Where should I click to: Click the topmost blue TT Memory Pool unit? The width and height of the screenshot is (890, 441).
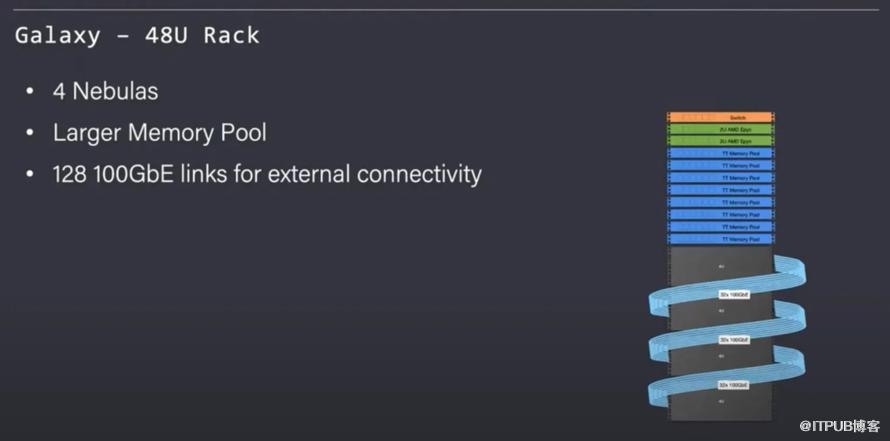click(721, 153)
